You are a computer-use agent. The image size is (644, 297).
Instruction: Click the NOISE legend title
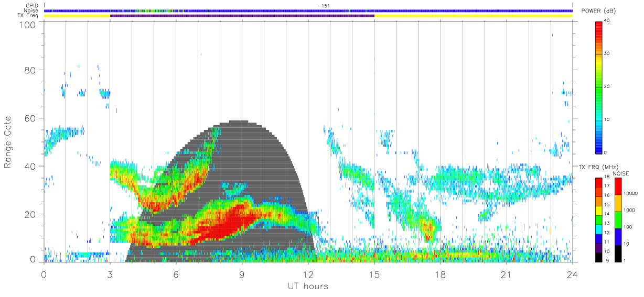[x=621, y=173]
